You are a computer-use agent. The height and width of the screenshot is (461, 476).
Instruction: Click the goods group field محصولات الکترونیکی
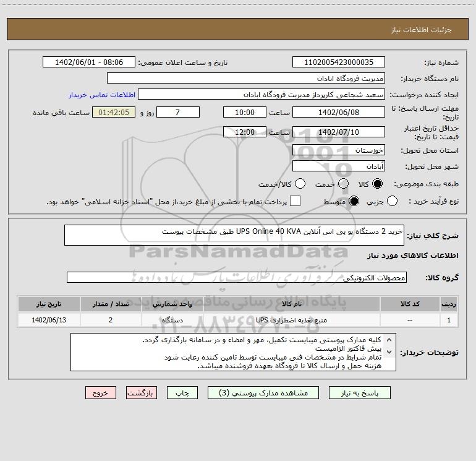(237, 277)
